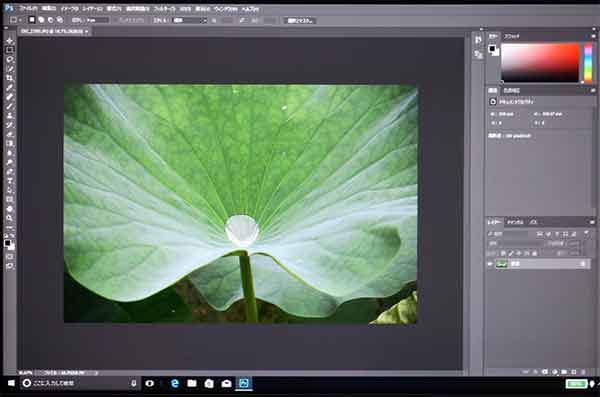Screen dimensions: 600x397
Task: Click the hue slider strip
Action: pyautogui.click(x=588, y=63)
